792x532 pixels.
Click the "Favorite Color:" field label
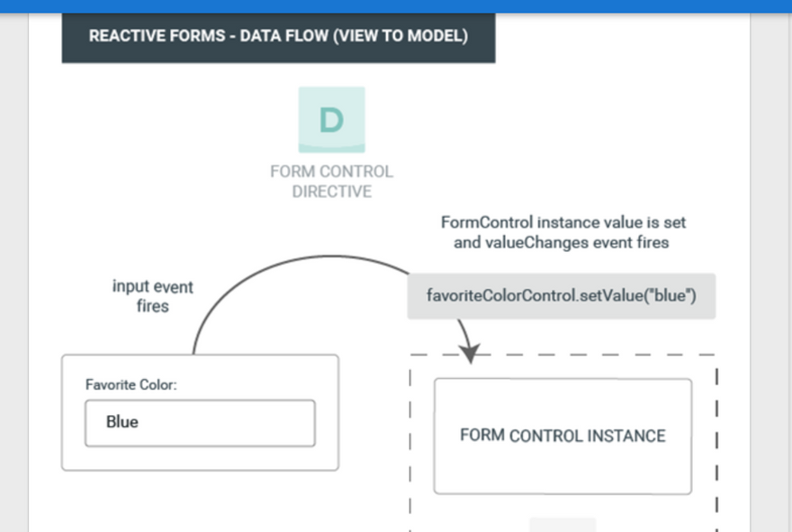click(x=131, y=384)
